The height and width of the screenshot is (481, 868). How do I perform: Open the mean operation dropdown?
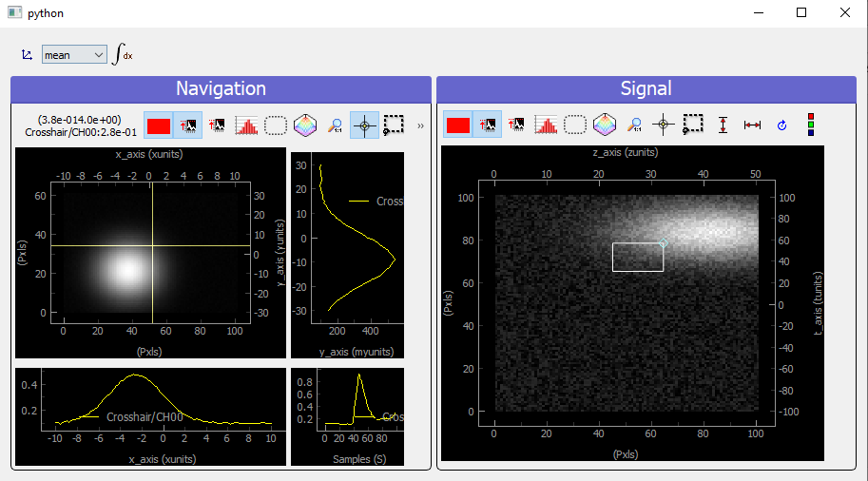(x=74, y=55)
